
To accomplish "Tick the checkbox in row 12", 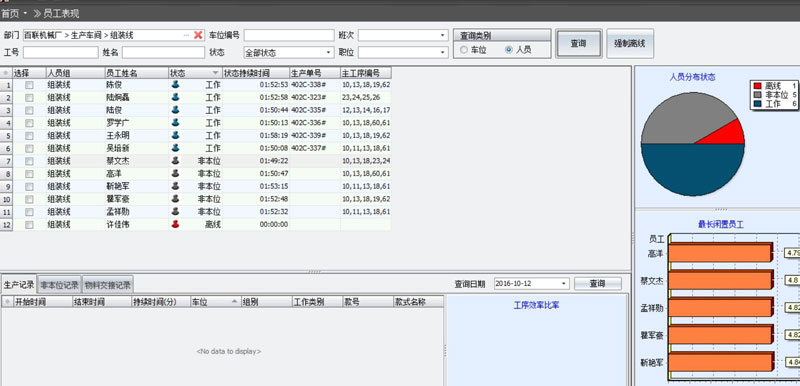I will point(30,224).
